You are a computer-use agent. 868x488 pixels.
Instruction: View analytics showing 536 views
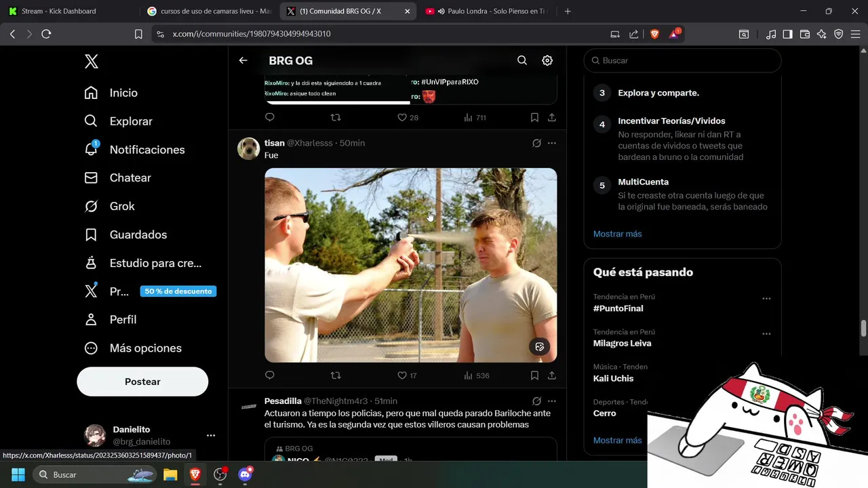point(477,375)
